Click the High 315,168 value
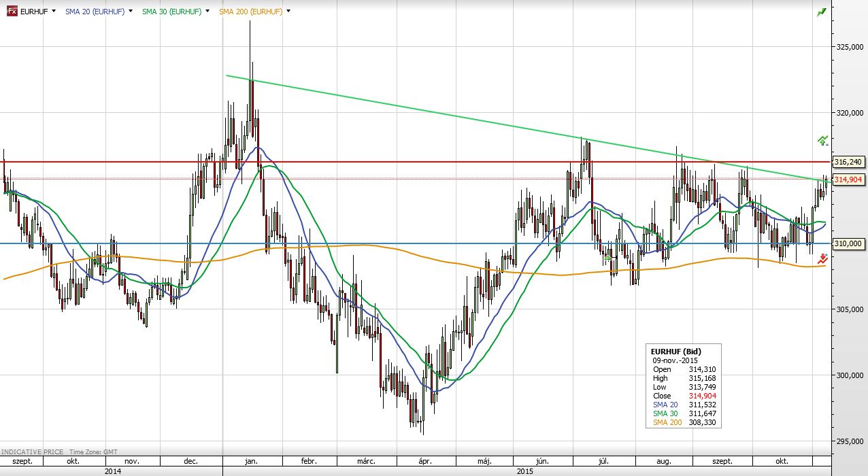 click(703, 378)
